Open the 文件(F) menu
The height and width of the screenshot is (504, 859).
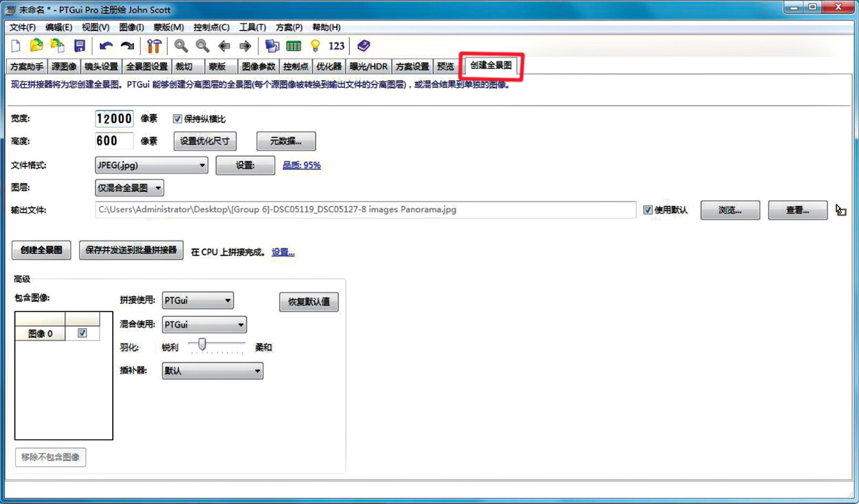tap(23, 27)
